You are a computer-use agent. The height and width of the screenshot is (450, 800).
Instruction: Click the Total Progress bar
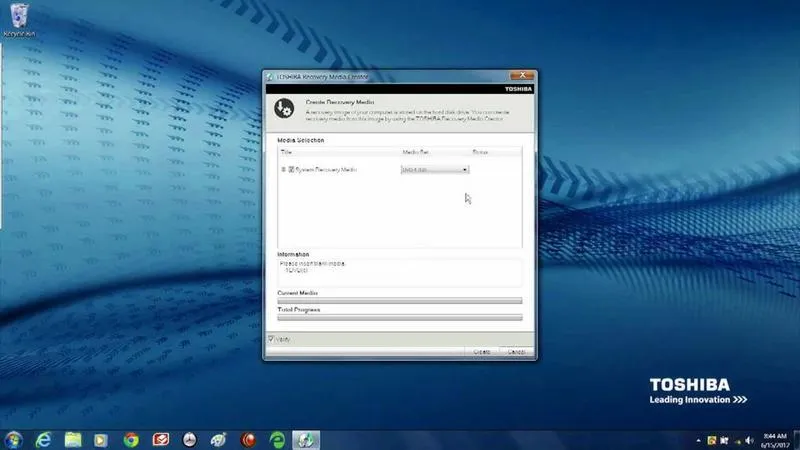coord(399,317)
